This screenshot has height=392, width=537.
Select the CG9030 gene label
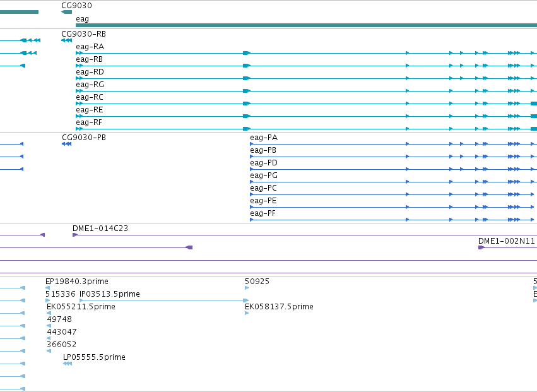click(x=77, y=6)
